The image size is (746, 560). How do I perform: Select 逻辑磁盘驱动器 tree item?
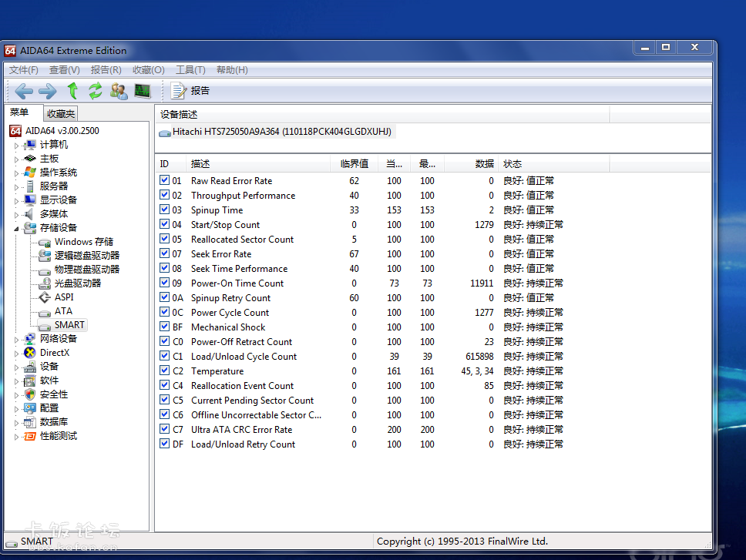click(87, 256)
